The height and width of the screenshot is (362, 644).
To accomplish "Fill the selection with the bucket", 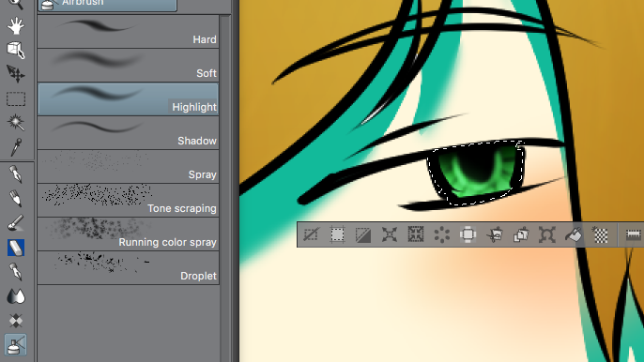I will 574,234.
